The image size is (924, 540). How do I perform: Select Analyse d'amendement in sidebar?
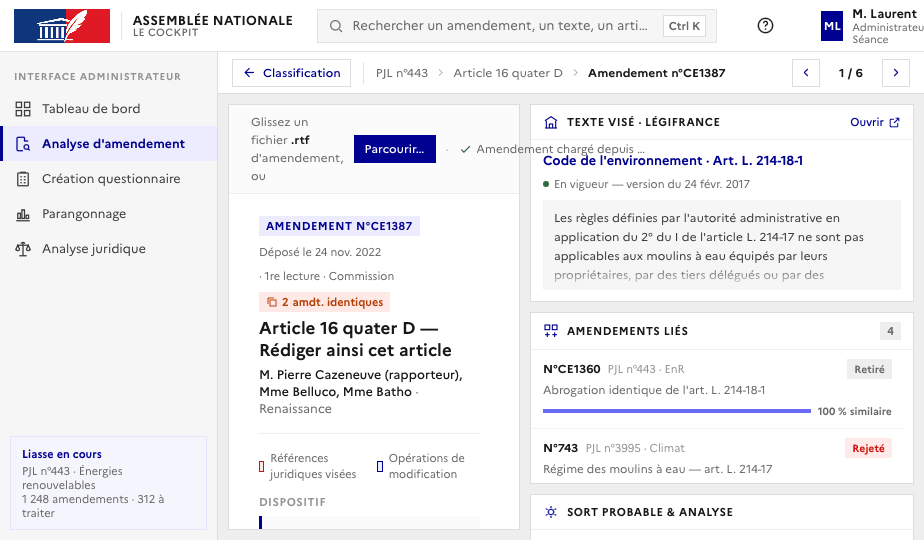109,144
